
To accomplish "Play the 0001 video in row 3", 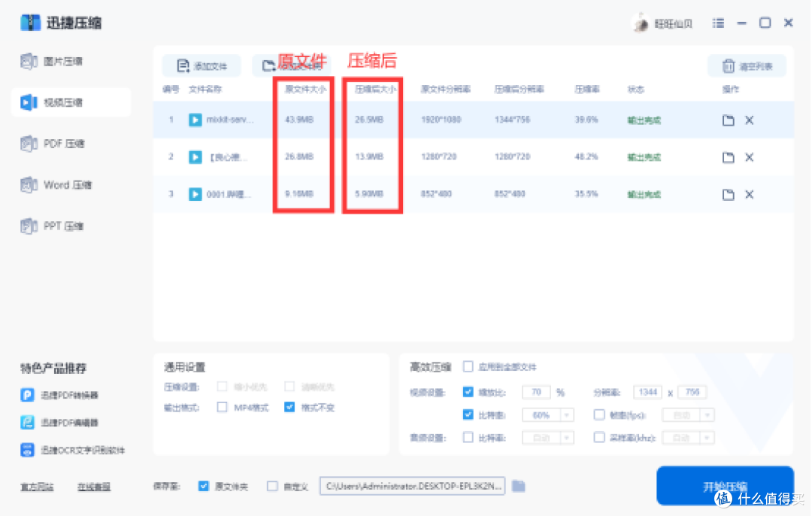I will [195, 194].
